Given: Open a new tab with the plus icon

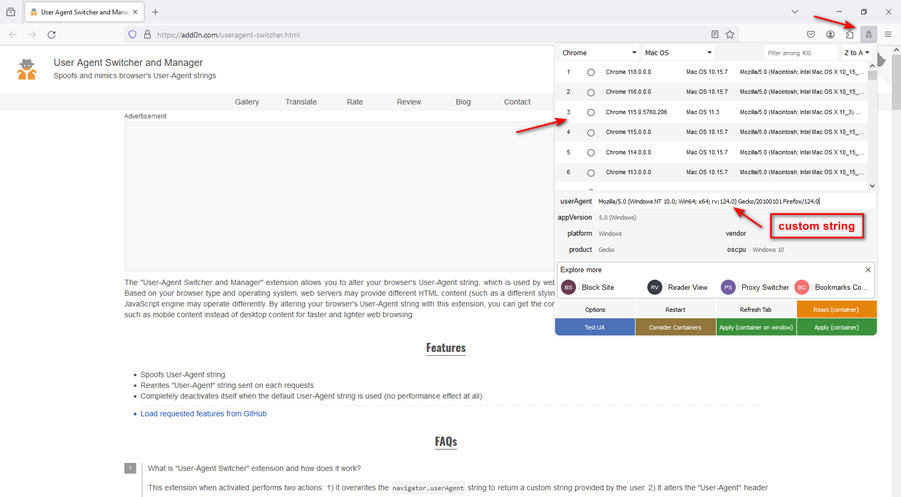Looking at the screenshot, I should pyautogui.click(x=155, y=11).
